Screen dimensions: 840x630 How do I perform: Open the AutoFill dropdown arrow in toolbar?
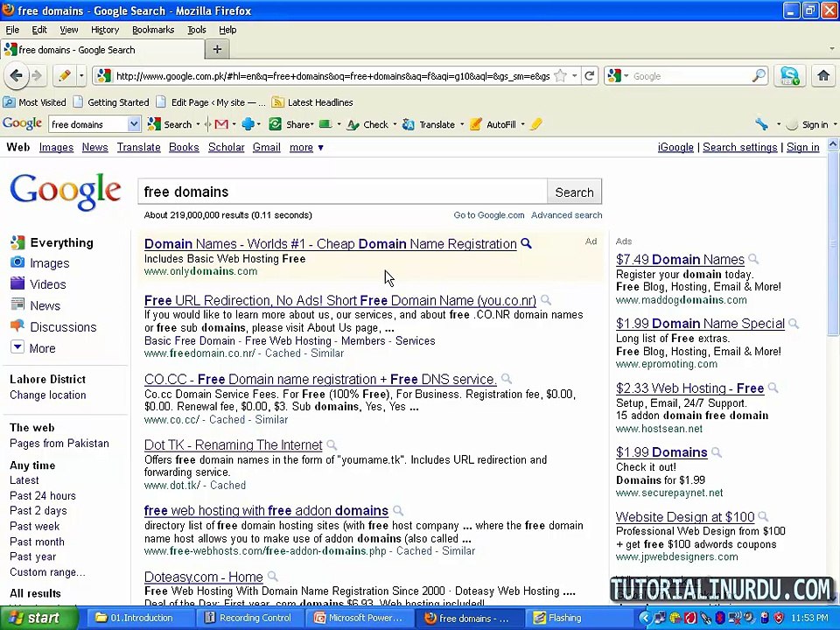point(523,124)
